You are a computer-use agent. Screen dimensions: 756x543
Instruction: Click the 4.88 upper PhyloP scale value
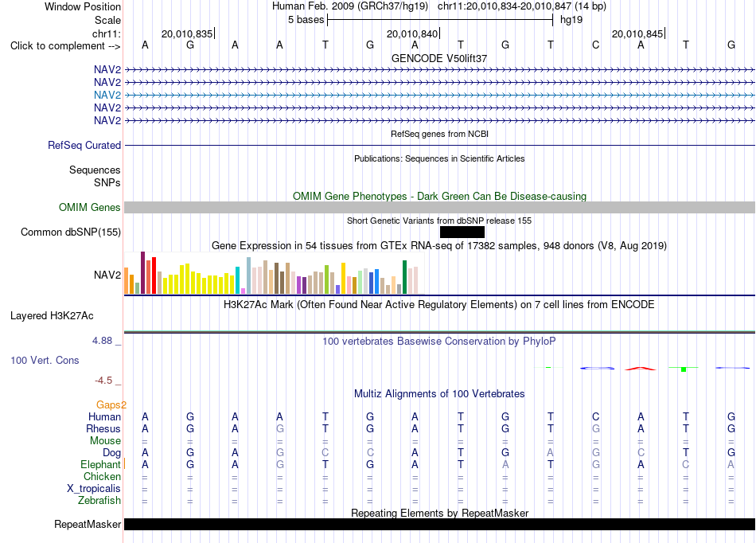pyautogui.click(x=102, y=341)
